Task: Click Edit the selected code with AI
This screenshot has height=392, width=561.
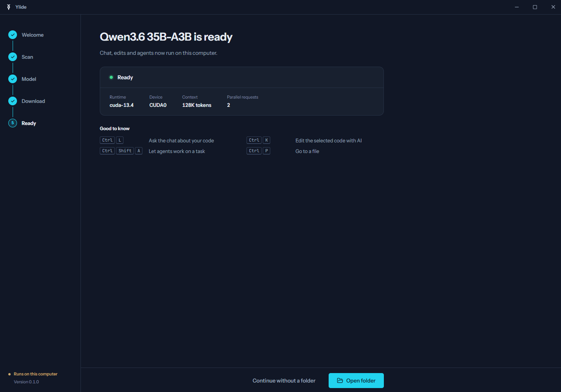Action: click(329, 141)
